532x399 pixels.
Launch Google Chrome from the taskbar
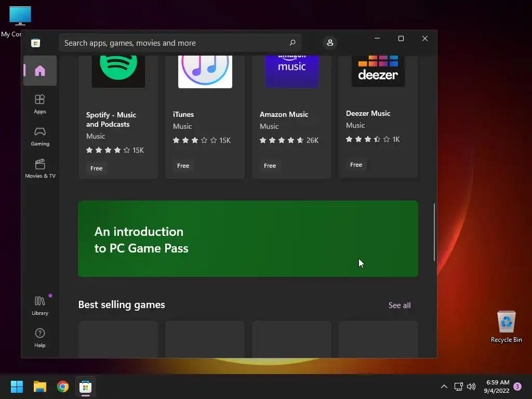click(x=63, y=387)
